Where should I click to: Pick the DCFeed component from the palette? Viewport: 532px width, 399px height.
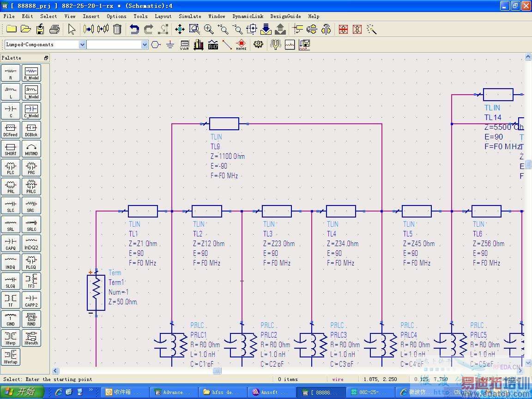pyautogui.click(x=11, y=130)
